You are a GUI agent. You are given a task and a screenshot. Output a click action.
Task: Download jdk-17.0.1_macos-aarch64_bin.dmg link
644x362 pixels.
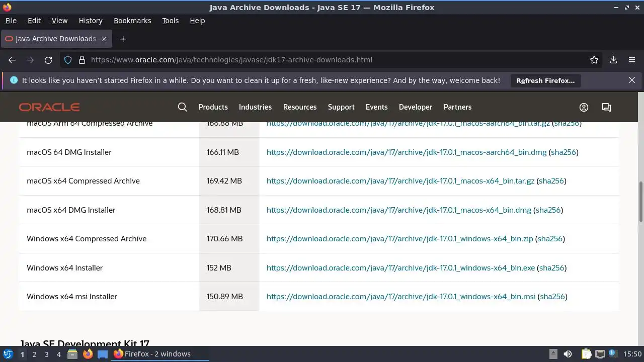[407, 152]
